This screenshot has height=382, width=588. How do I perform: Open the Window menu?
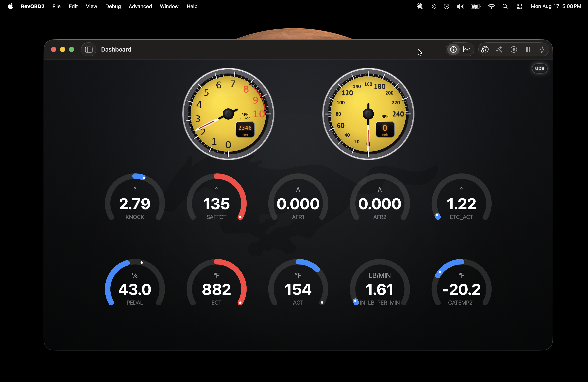pos(169,6)
